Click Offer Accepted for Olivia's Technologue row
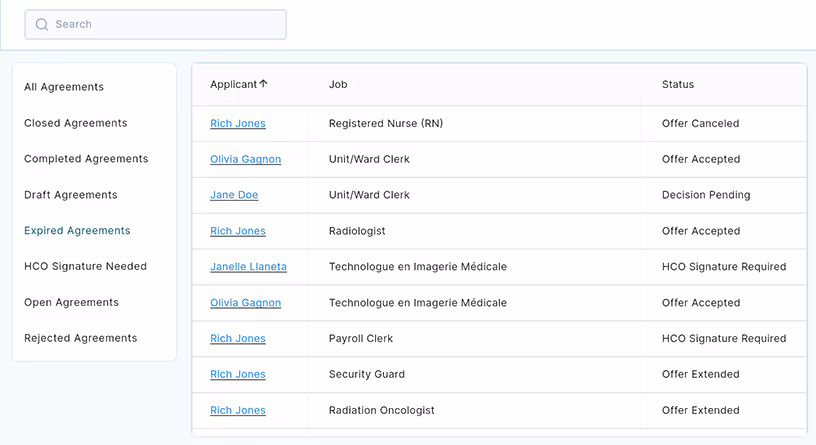 pyautogui.click(x=701, y=302)
